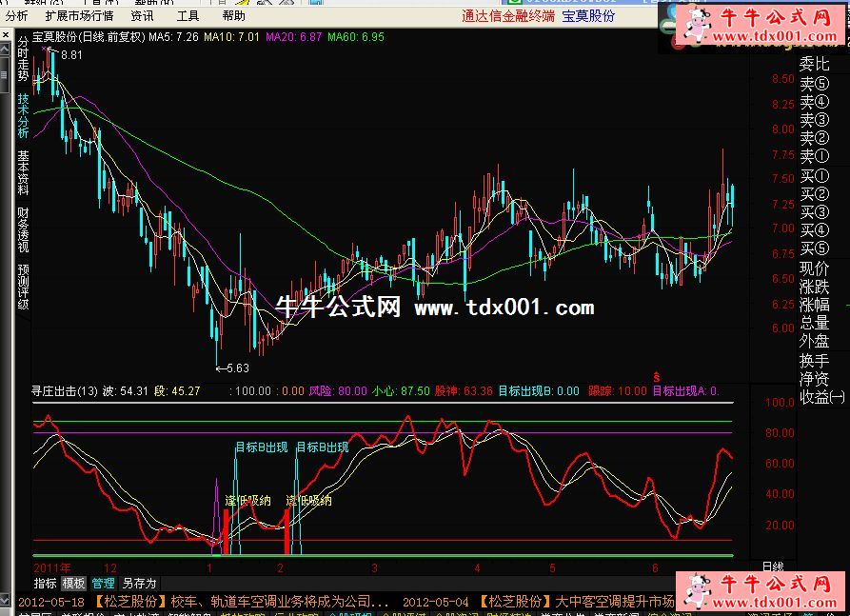
Task: Click the 宝莫股份(日线.前复权) chart title
Action: (89, 37)
